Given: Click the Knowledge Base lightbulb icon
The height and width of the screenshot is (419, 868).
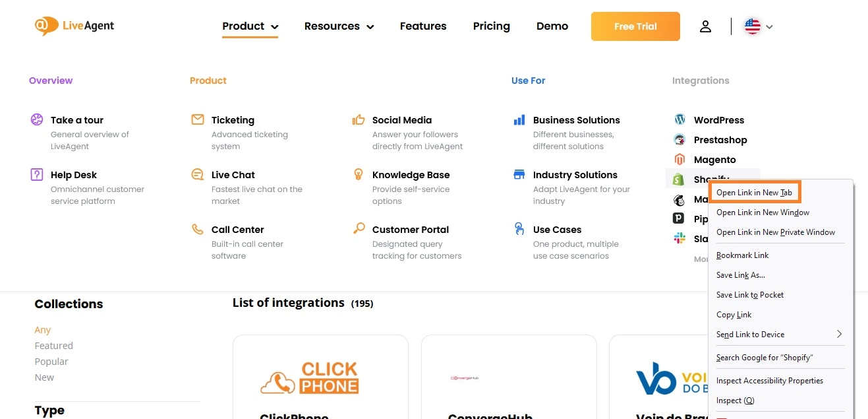Looking at the screenshot, I should click(x=358, y=174).
